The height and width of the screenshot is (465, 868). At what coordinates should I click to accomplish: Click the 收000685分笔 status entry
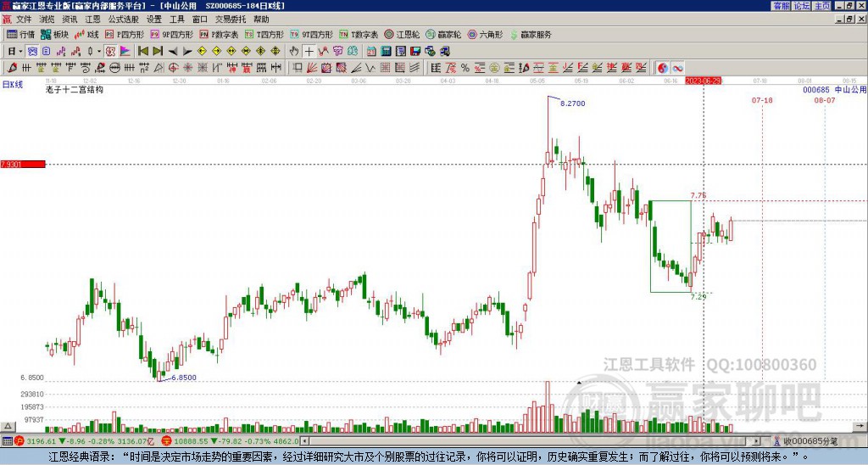coord(810,441)
